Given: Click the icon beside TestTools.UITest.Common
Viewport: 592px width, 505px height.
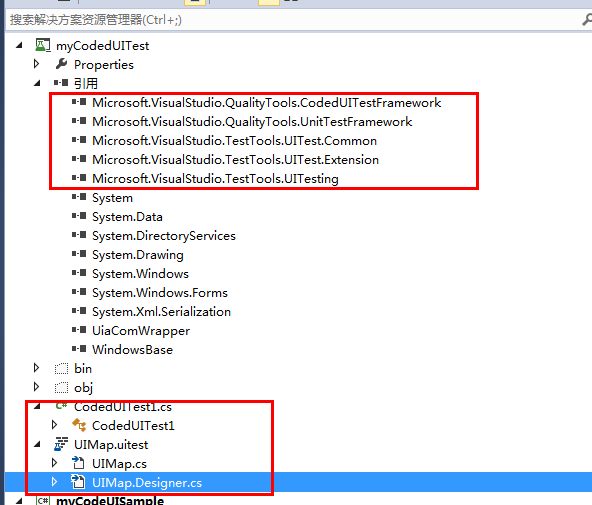Looking at the screenshot, I should click(x=79, y=140).
